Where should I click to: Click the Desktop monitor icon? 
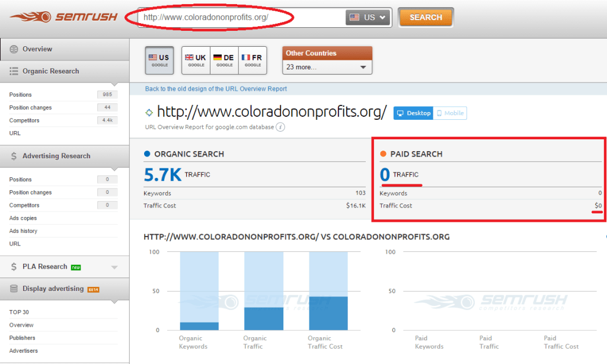pos(400,113)
